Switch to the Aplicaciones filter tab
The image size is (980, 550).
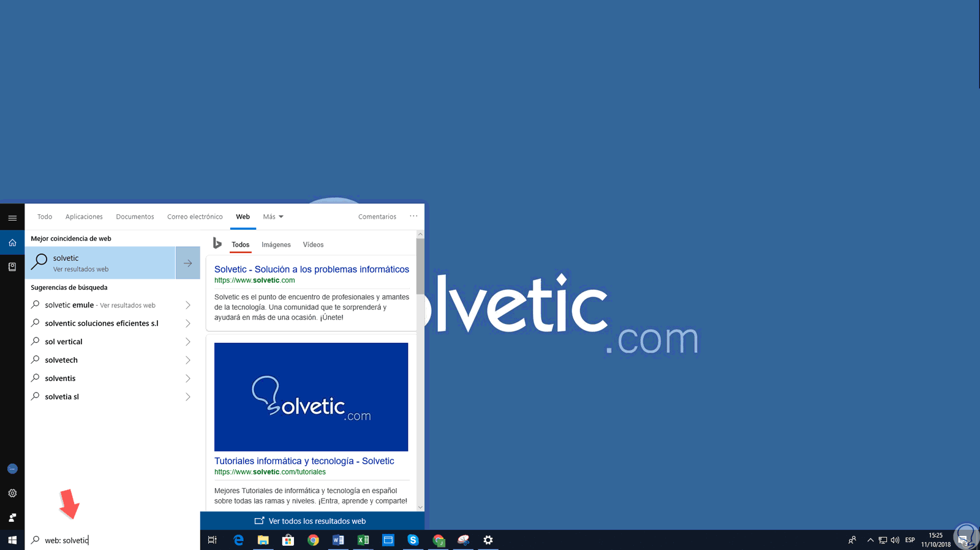coord(84,217)
